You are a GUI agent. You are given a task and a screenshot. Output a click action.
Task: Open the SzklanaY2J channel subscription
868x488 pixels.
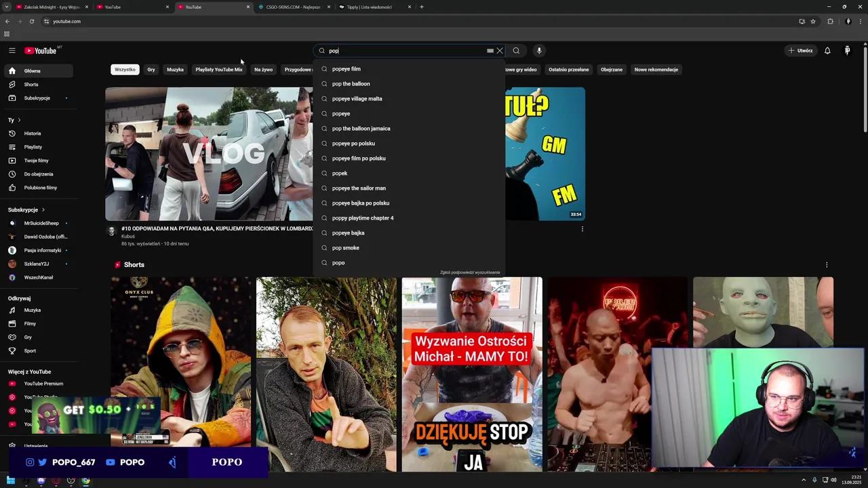(39, 264)
